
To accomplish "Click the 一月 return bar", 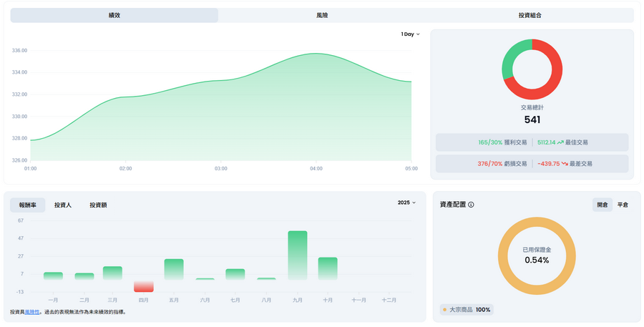I will click(53, 276).
